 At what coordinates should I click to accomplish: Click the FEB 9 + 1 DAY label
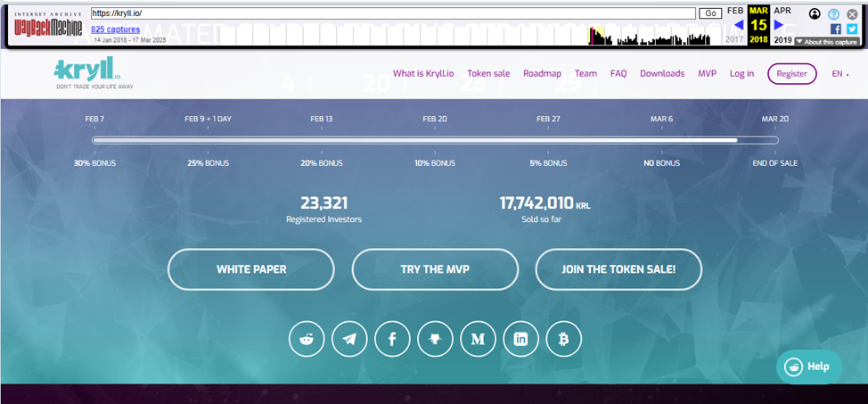point(209,119)
